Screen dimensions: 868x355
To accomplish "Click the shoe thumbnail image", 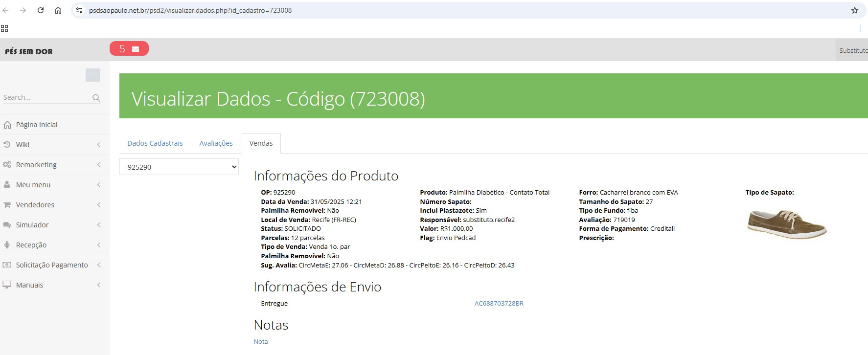I will (786, 223).
